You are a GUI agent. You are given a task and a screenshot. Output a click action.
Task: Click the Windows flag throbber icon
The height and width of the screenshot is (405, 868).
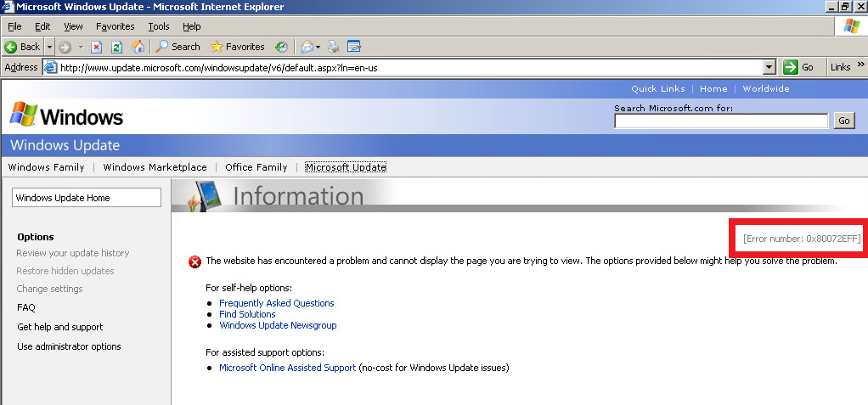851,26
